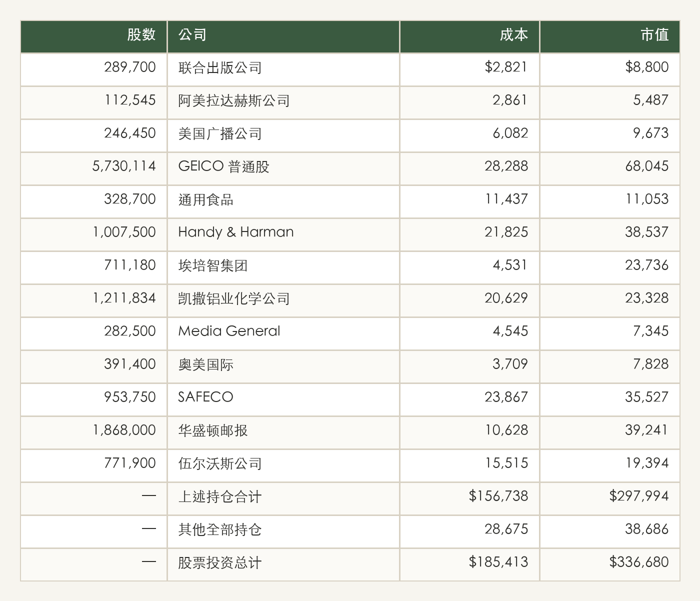Select market value 39,241
This screenshot has width=700, height=601.
647,430
